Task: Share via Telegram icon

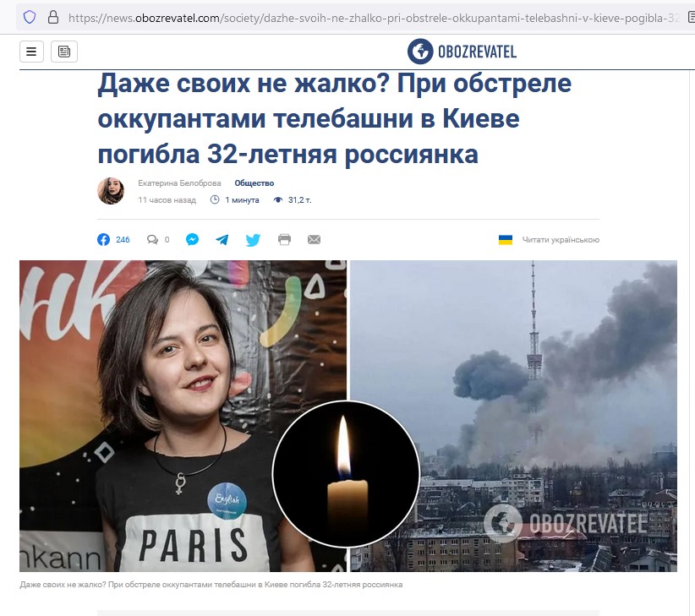Action: [x=222, y=240]
